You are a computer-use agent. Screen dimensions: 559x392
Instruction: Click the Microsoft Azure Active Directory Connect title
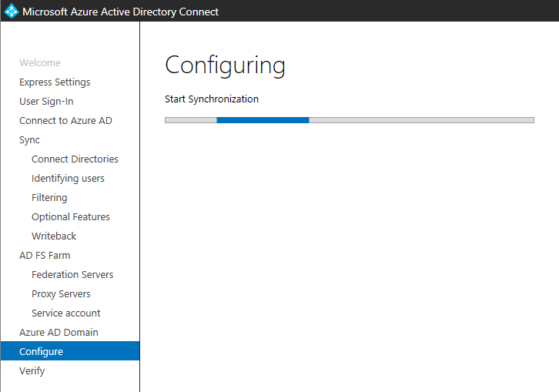(x=120, y=12)
